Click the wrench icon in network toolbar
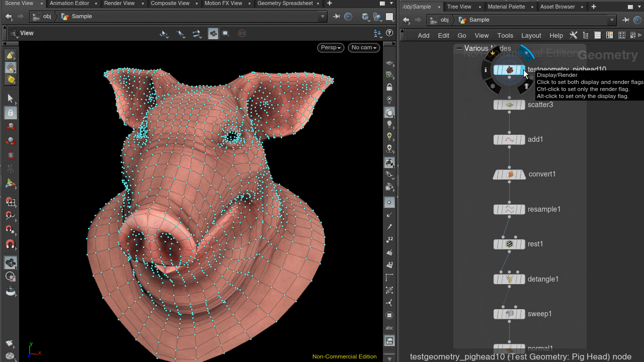The width and height of the screenshot is (644, 362). point(573,35)
